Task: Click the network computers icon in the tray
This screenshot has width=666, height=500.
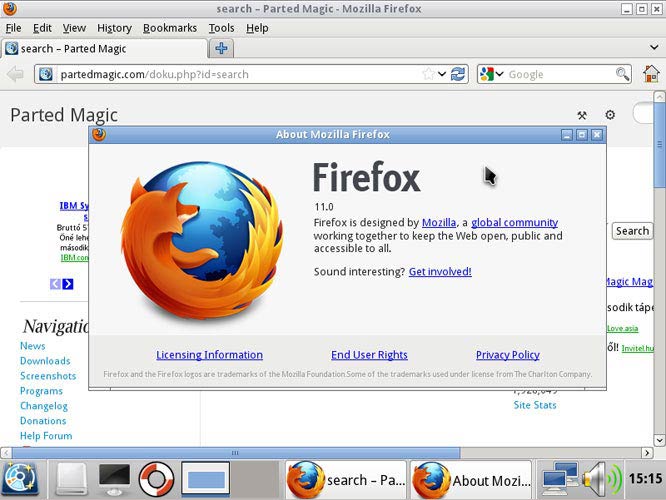Action: 561,478
